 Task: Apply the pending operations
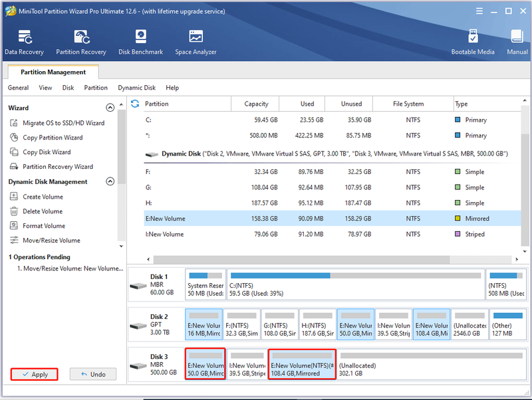click(35, 374)
